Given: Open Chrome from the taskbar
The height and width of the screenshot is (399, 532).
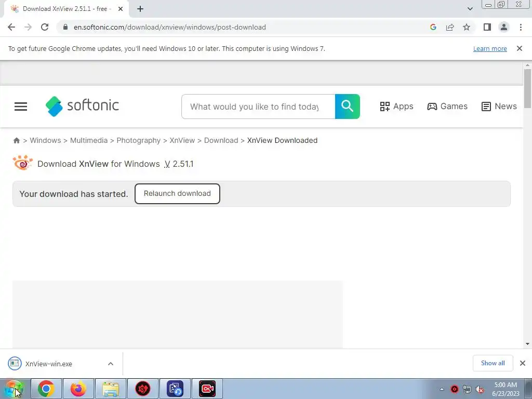Looking at the screenshot, I should (x=46, y=389).
